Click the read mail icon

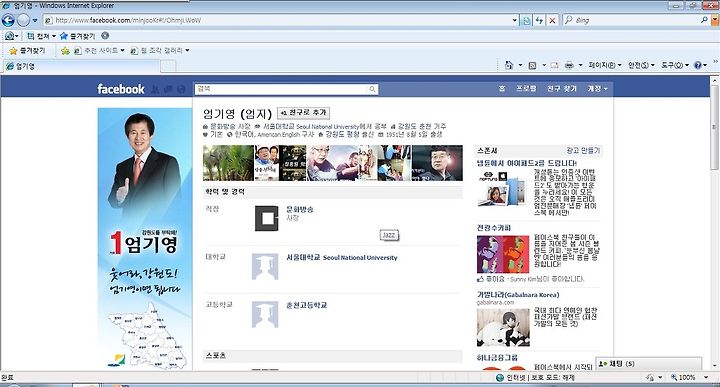point(554,65)
